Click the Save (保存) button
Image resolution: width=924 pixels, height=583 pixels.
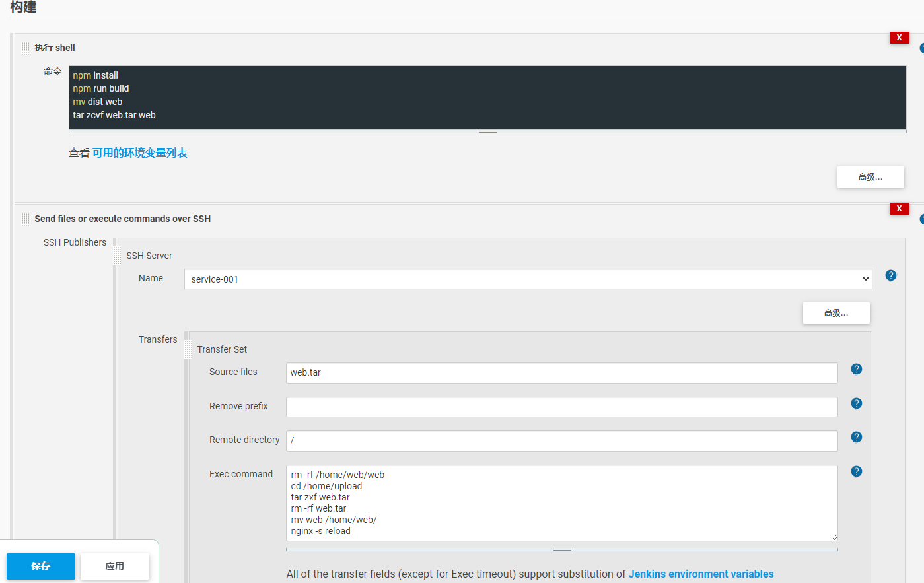coord(41,566)
